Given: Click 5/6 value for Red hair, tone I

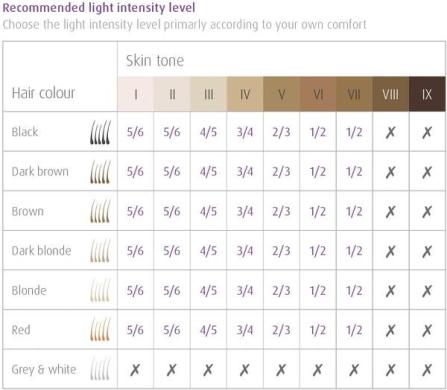Looking at the screenshot, I should (x=135, y=330).
